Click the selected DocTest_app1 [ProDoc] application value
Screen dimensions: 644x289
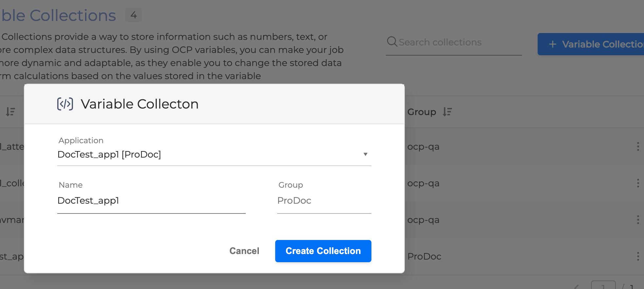click(x=109, y=154)
